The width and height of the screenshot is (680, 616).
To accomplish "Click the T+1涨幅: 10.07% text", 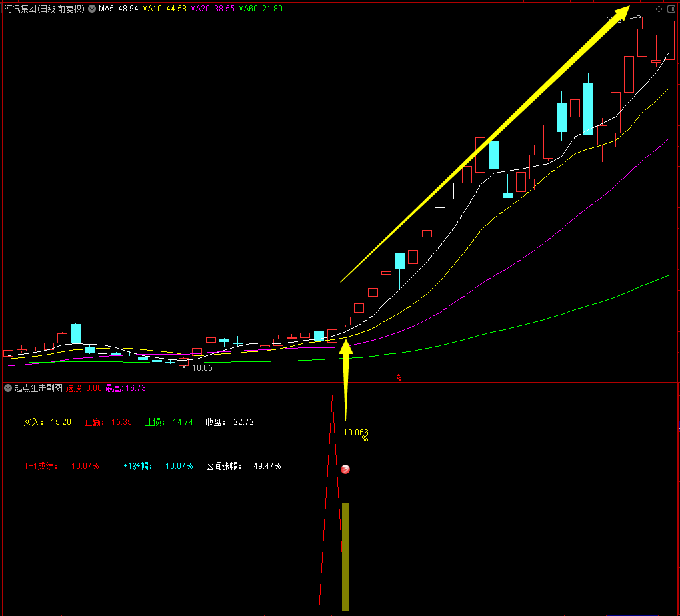I will coord(156,466).
